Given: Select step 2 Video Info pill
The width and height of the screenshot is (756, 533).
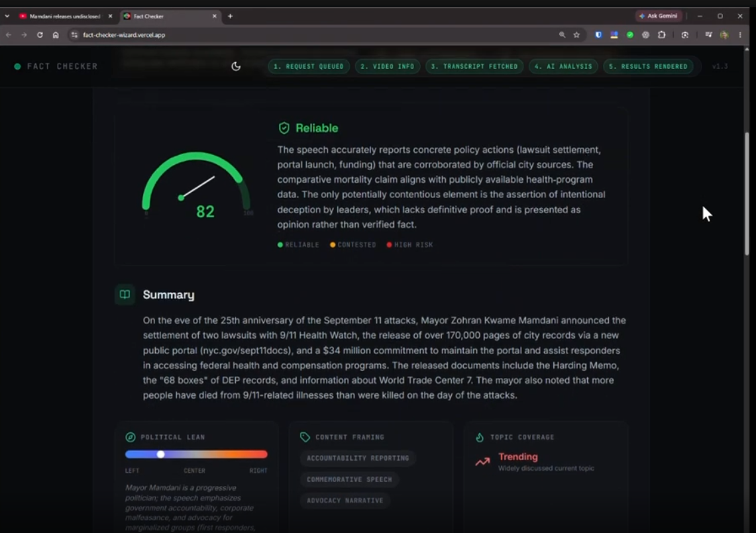Looking at the screenshot, I should (x=387, y=66).
